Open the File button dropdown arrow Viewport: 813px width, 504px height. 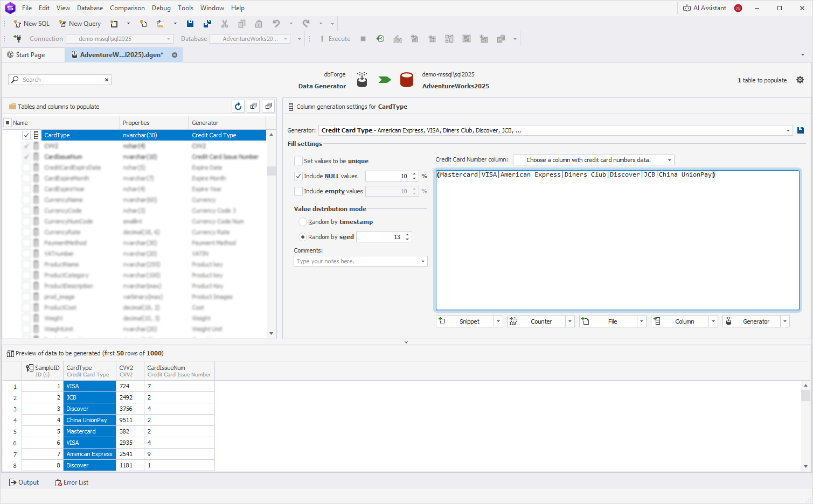pyautogui.click(x=642, y=321)
